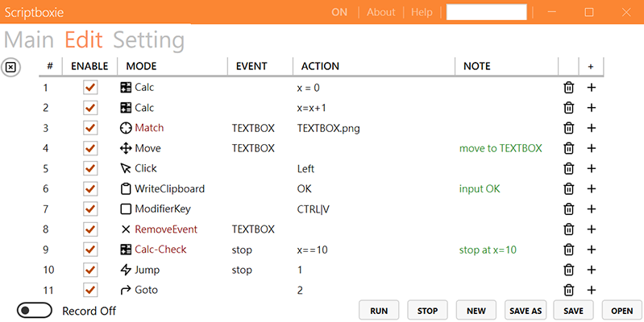Save the script with the SAVE button
644x322 pixels.
click(x=573, y=311)
